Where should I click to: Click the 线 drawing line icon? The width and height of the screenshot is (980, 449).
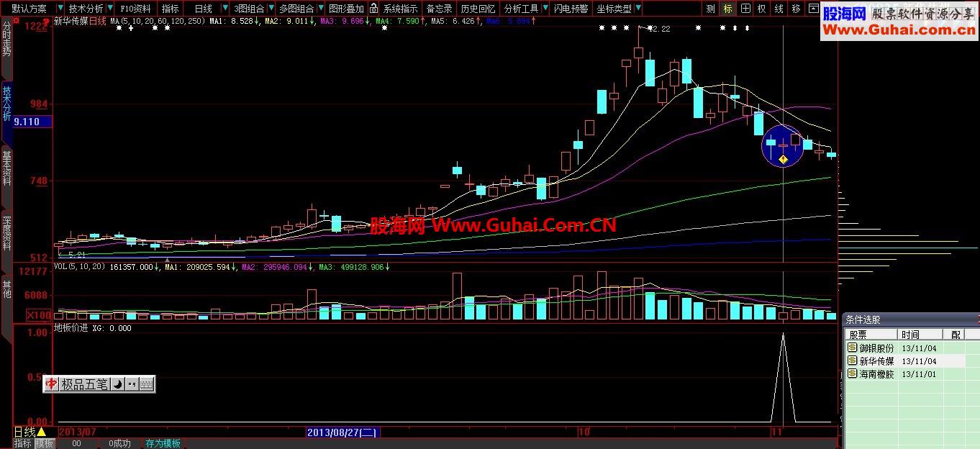click(x=779, y=9)
